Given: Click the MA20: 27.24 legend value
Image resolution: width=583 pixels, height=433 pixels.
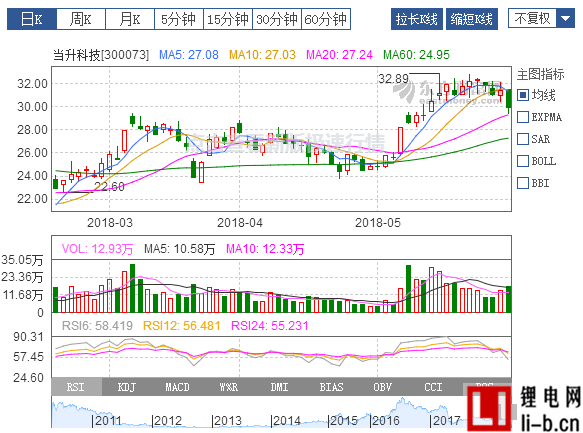Looking at the screenshot, I should click(339, 55).
